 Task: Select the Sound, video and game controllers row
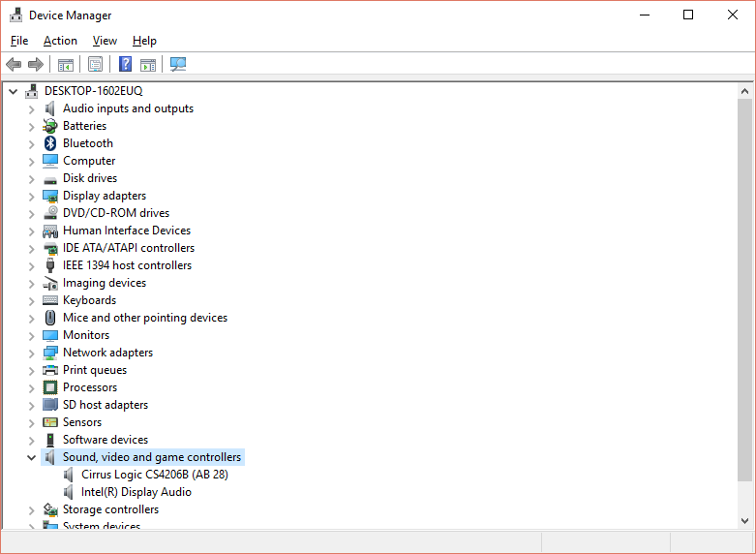pyautogui.click(x=143, y=457)
